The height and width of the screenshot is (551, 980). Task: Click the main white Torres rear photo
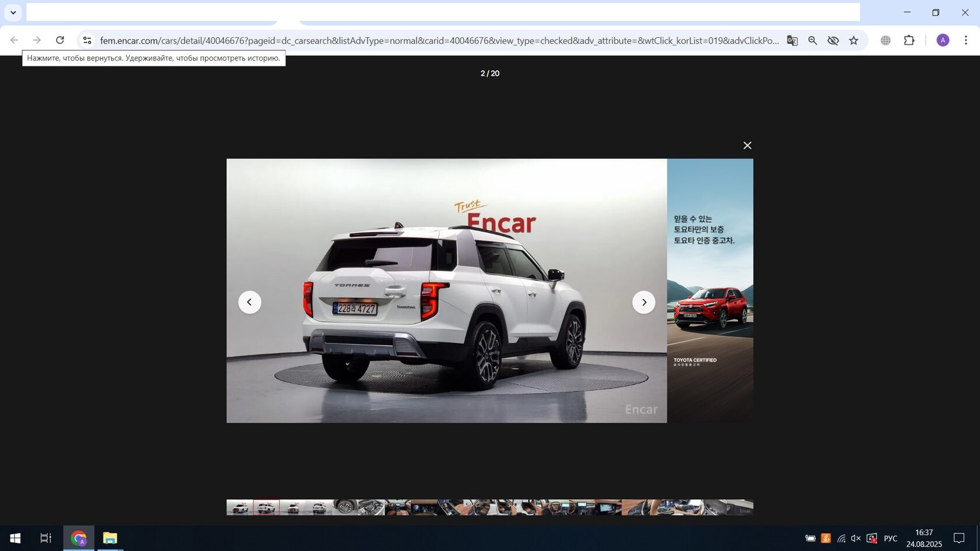click(447, 290)
